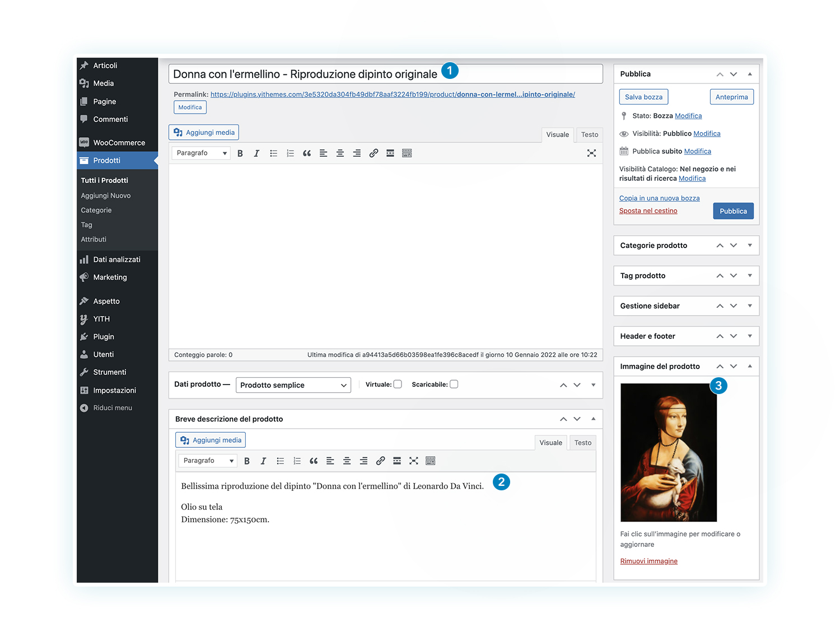Switch short description to Testo tab
The image size is (840, 637).
point(583,443)
